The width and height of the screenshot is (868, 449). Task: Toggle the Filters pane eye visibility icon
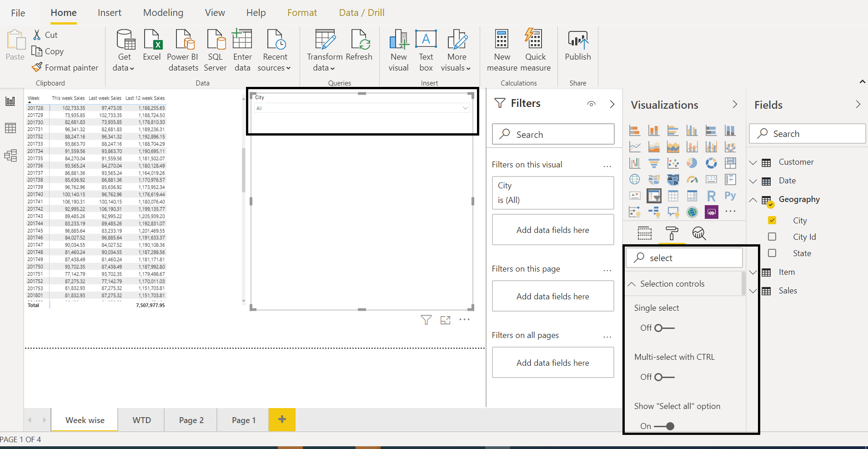(591, 104)
